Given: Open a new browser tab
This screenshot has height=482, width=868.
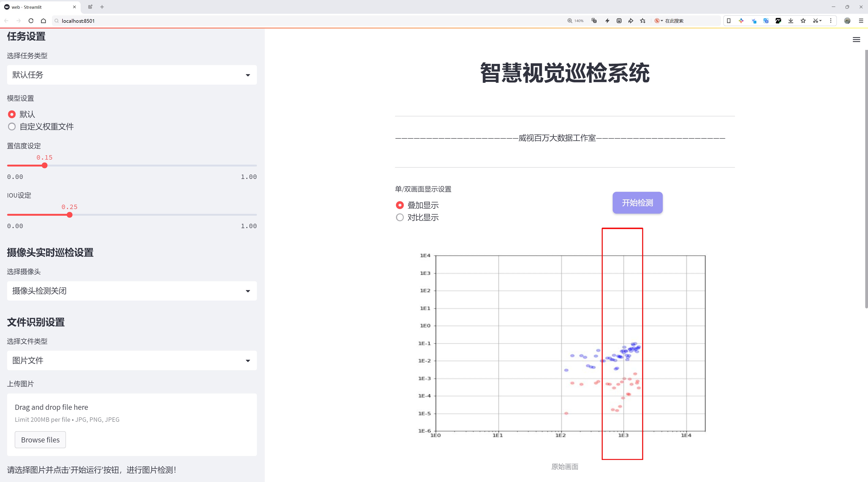Looking at the screenshot, I should [102, 7].
